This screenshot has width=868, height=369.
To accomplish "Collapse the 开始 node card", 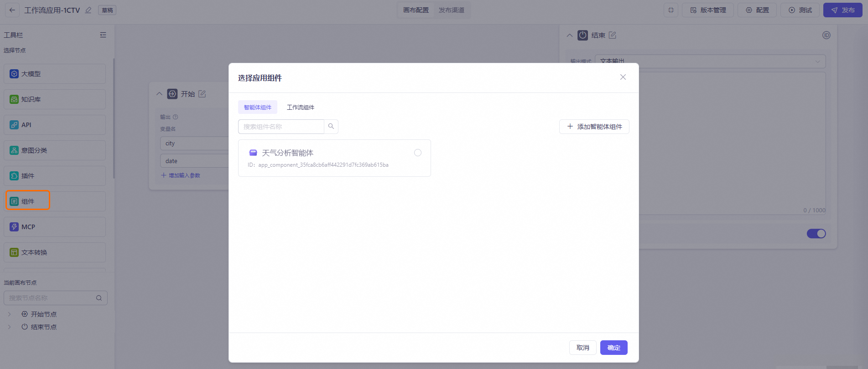I will tap(159, 94).
